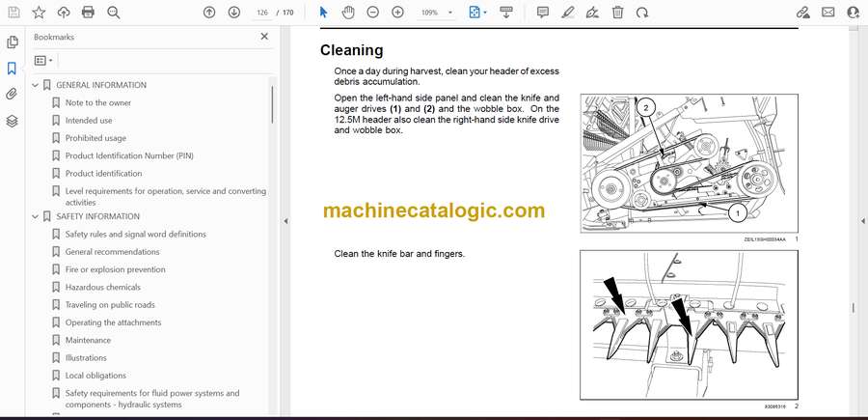Expand the right tools pane arrow
868x420 pixels.
(x=862, y=221)
